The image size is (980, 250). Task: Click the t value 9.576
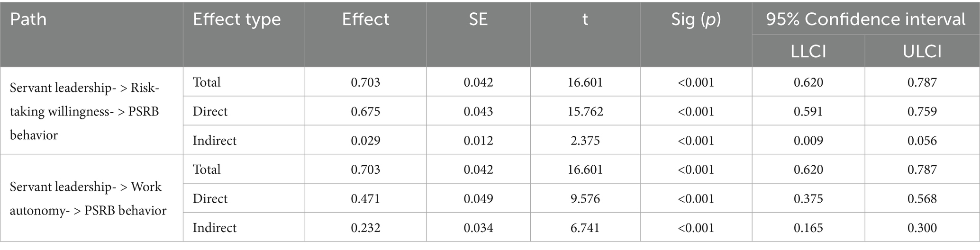585,198
